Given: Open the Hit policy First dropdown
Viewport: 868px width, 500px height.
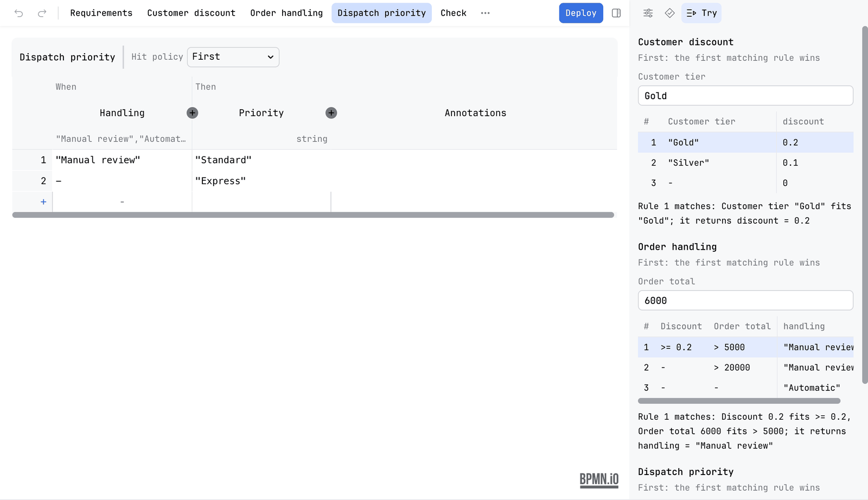Looking at the screenshot, I should (x=233, y=57).
